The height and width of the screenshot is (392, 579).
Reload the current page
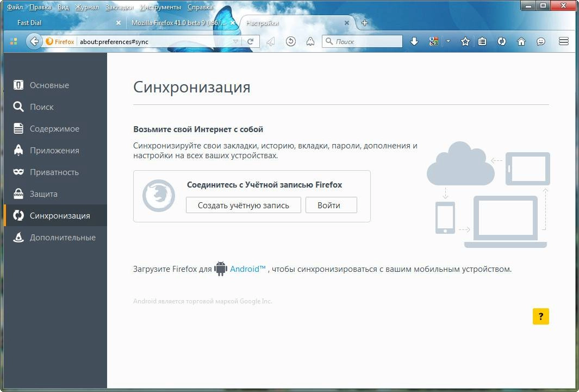click(x=251, y=42)
